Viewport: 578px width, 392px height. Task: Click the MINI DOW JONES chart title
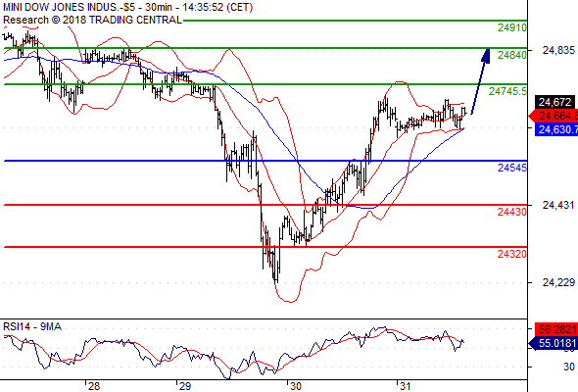point(127,7)
